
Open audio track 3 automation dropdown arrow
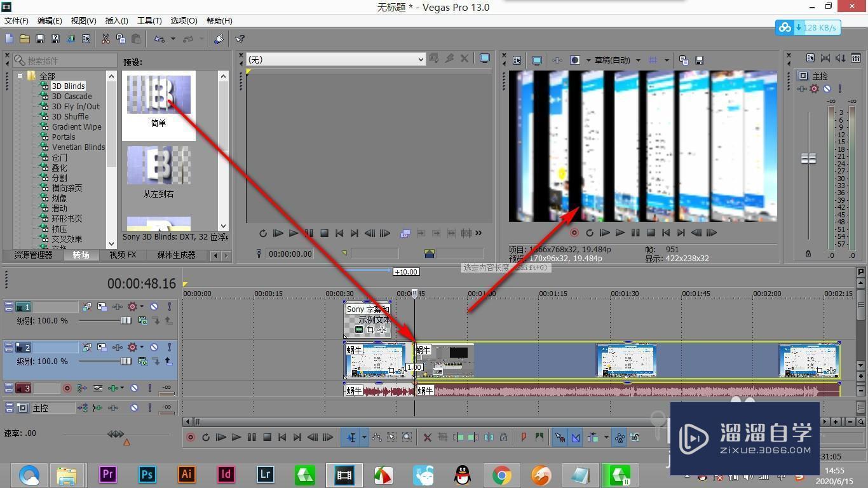tap(123, 388)
